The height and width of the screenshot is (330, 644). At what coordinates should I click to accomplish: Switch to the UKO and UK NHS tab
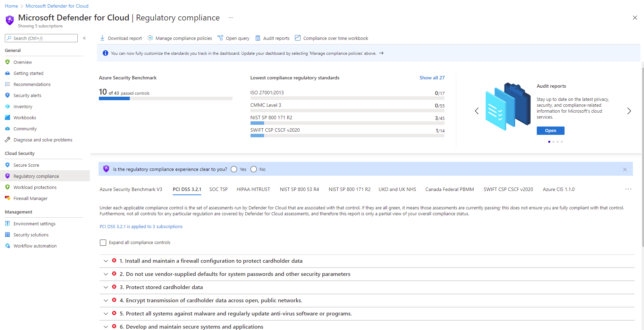pyautogui.click(x=397, y=189)
